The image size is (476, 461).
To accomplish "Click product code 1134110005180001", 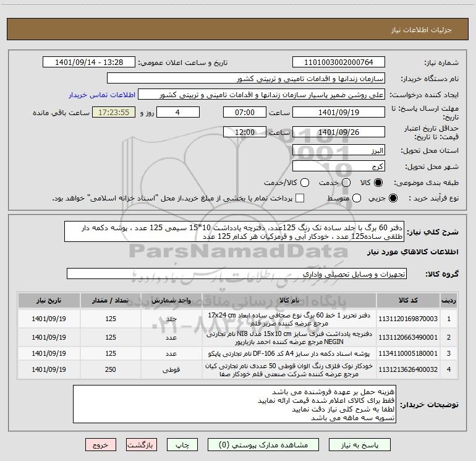I will (408, 353).
